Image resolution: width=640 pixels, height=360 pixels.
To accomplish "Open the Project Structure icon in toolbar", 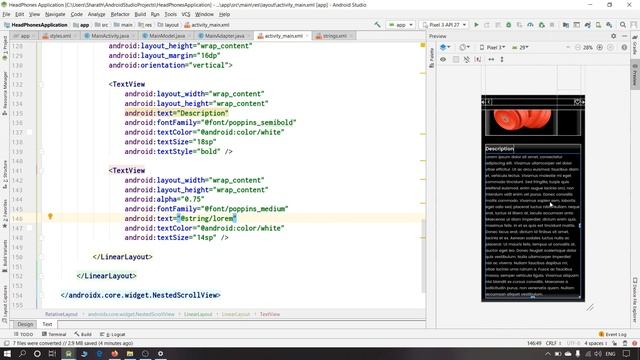I will tap(566, 25).
